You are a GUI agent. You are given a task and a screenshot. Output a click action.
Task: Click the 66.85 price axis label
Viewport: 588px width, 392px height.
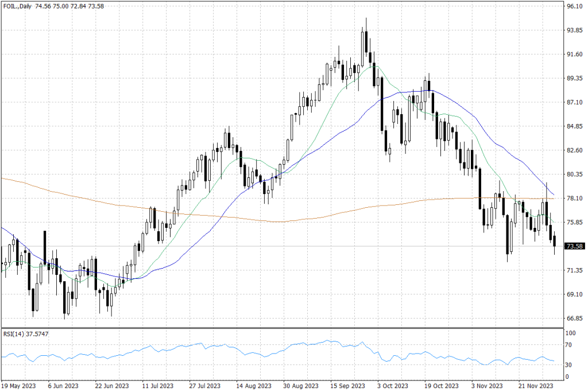point(574,318)
